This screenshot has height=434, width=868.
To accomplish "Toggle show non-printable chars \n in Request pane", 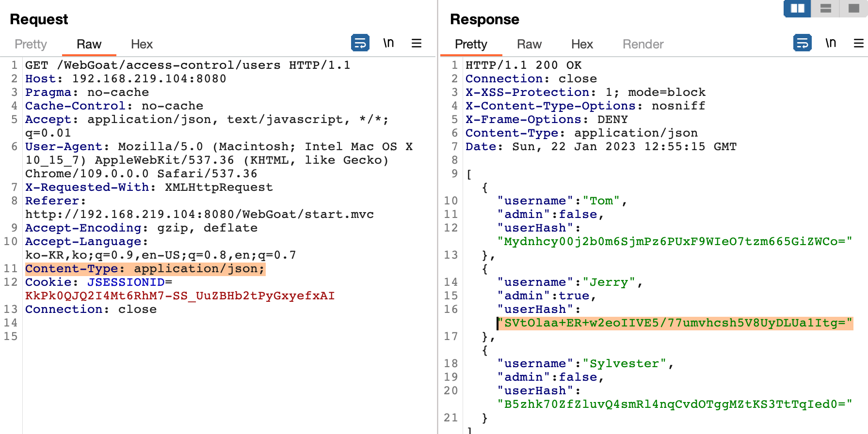I will point(388,43).
